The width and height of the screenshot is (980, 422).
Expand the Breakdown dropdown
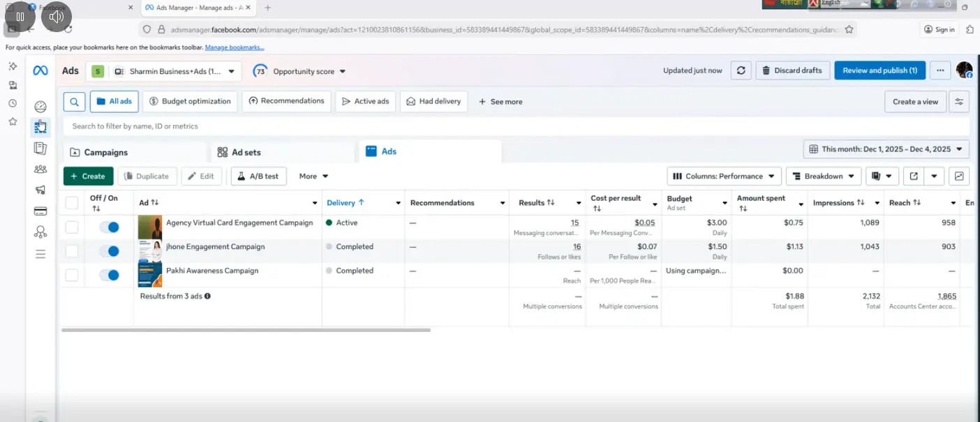coord(824,176)
